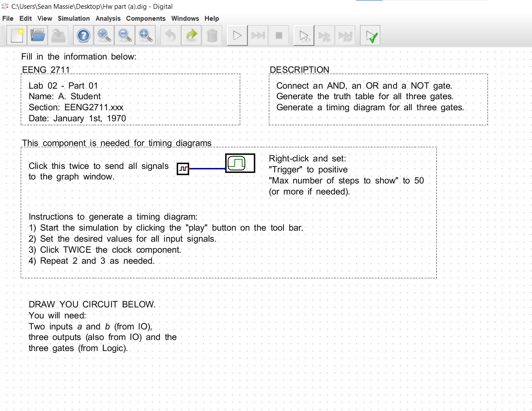This screenshot has height=411, width=532.
Task: Open the Edit menu
Action: click(25, 19)
